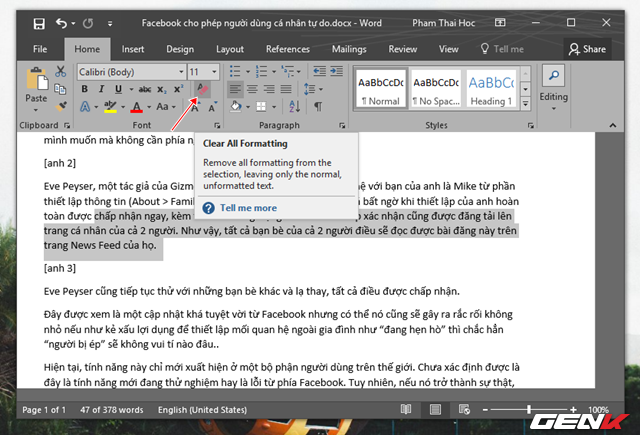Switch to the Review tab
This screenshot has height=435, width=640.
click(x=402, y=49)
